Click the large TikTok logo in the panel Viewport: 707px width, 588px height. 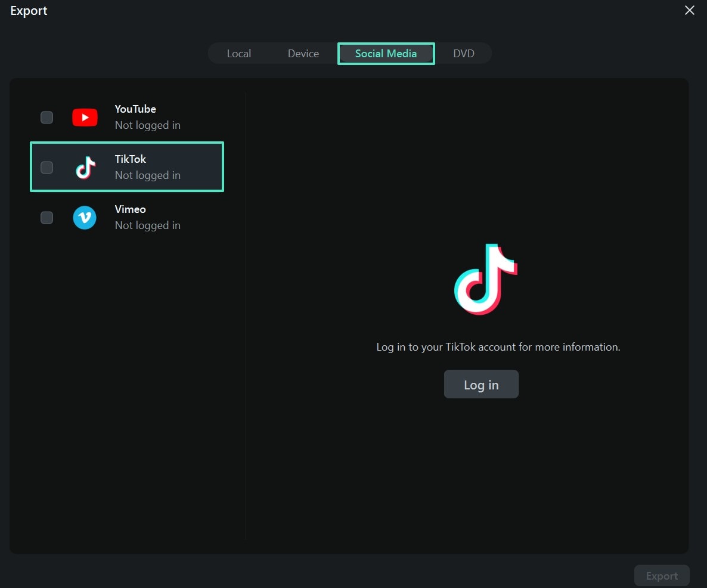[486, 280]
